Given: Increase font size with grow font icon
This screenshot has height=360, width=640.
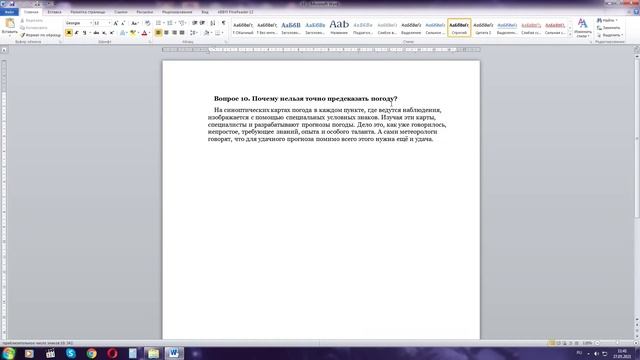Looking at the screenshot, I should coord(116,23).
